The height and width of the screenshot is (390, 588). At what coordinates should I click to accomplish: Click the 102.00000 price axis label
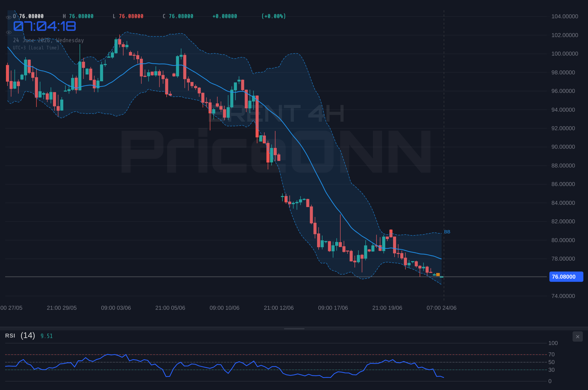[x=565, y=35]
